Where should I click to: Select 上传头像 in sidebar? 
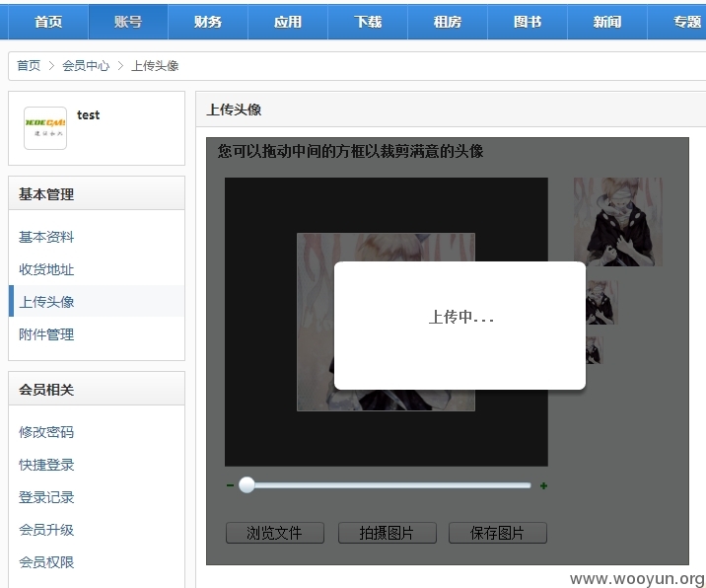click(46, 302)
